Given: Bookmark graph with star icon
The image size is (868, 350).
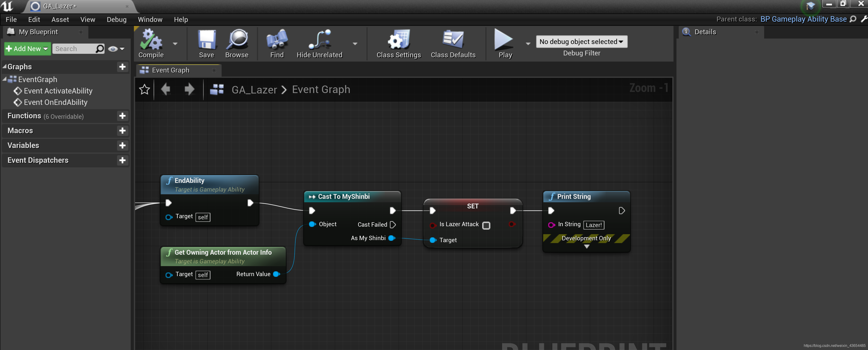Looking at the screenshot, I should [144, 89].
